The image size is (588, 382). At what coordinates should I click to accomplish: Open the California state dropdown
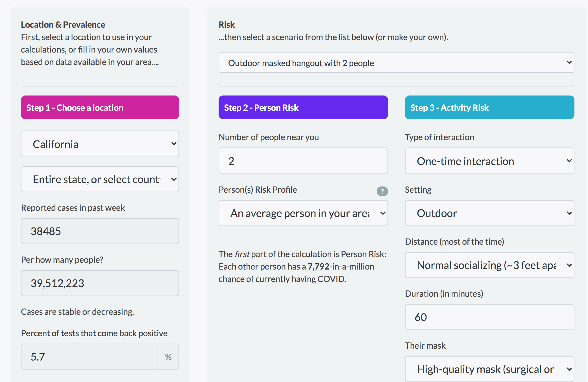[100, 144]
